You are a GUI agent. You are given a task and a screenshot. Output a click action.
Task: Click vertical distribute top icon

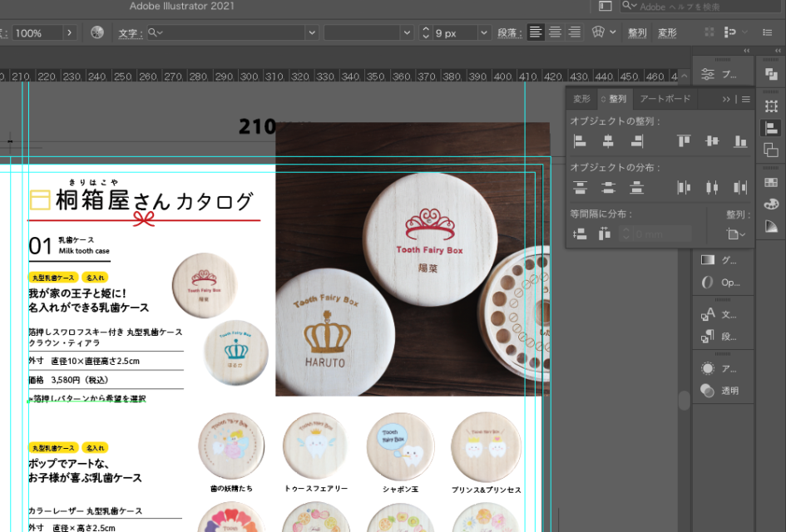pos(580,188)
